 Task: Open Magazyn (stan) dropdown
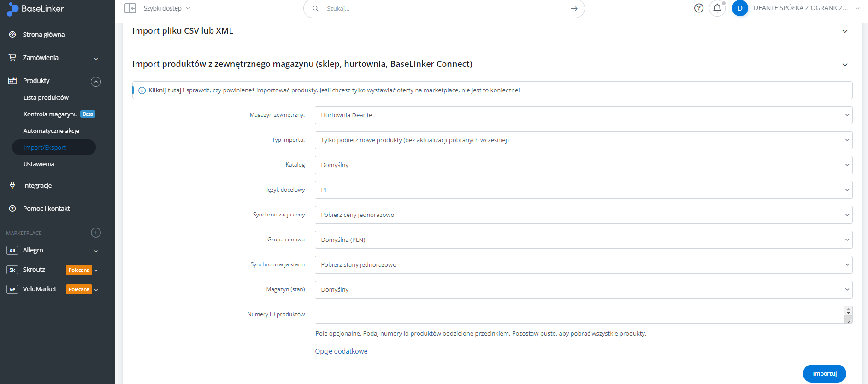point(584,289)
